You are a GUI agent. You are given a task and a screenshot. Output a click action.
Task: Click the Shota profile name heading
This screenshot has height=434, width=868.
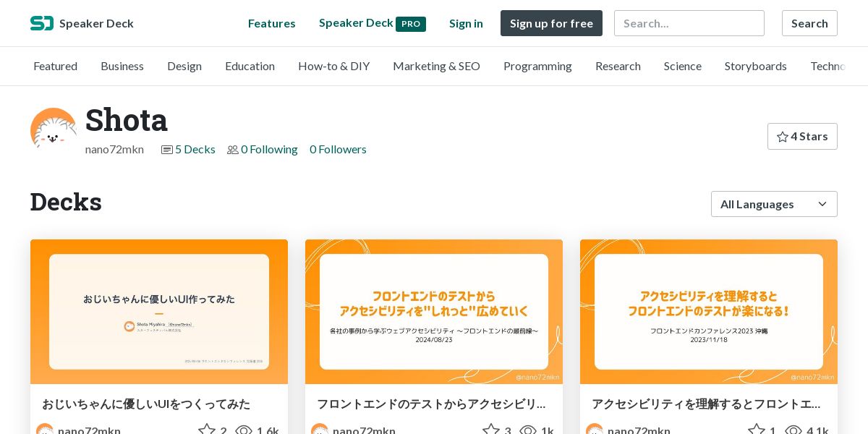coord(127,119)
